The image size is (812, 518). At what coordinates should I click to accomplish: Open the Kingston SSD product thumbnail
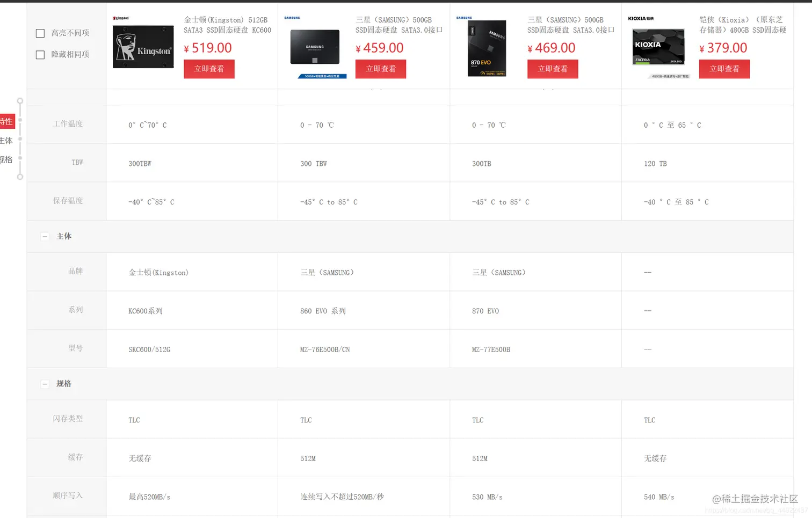(143, 46)
